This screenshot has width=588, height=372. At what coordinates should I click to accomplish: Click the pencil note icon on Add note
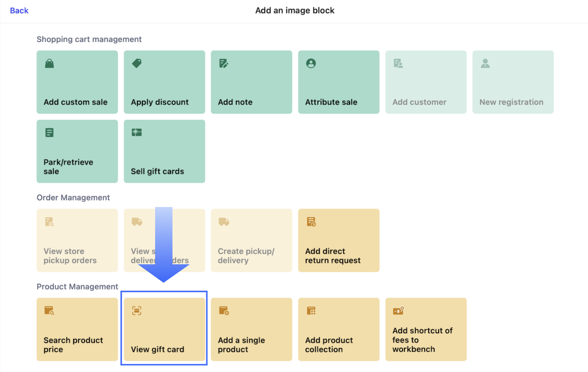224,64
